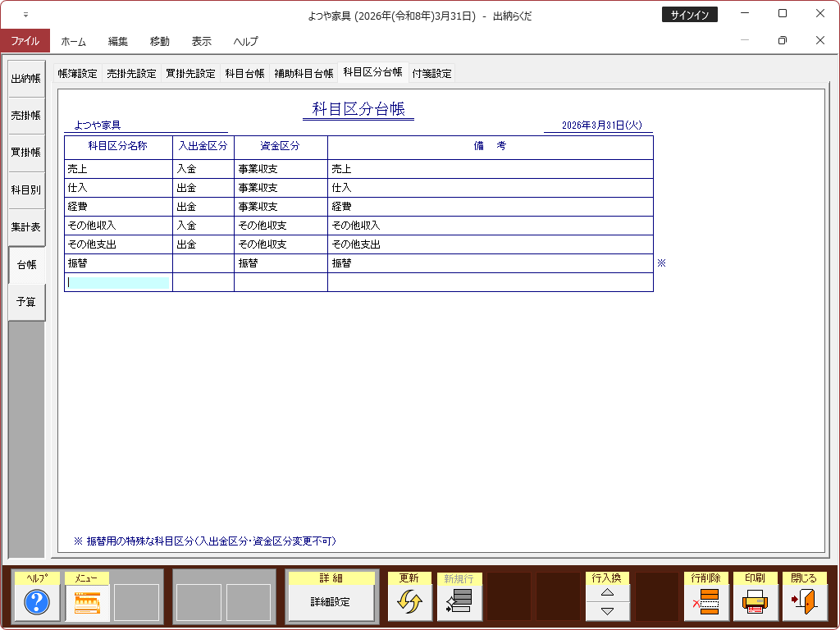
Task: Move row down with the down arrow
Action: click(607, 611)
